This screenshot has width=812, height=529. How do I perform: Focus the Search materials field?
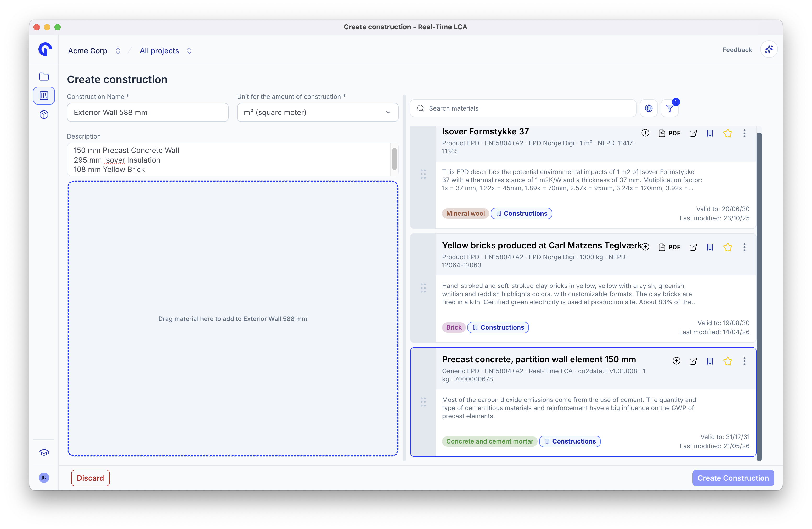tap(523, 108)
